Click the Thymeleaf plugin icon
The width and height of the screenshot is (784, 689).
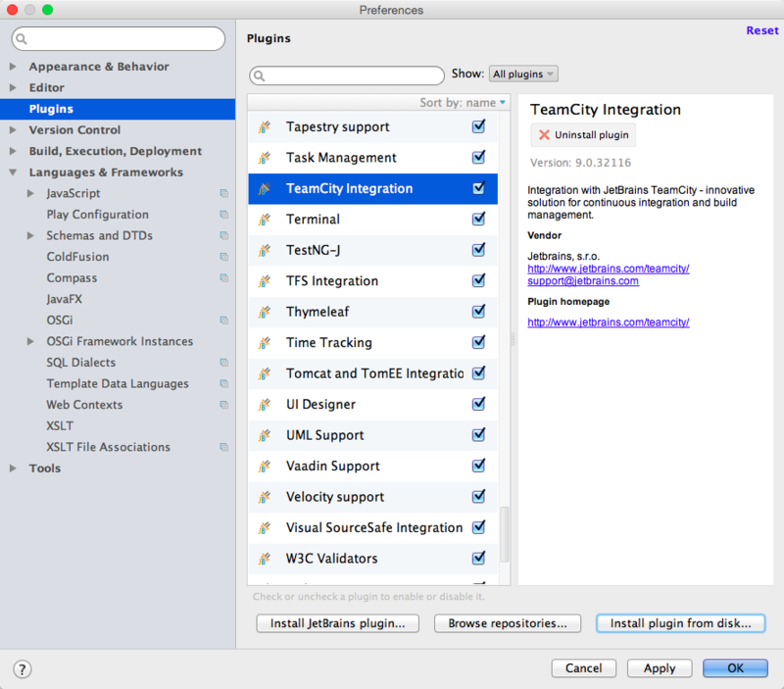point(264,312)
